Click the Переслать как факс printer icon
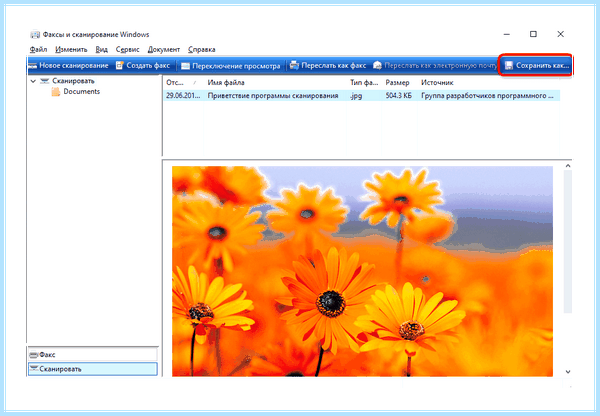The height and width of the screenshot is (416, 600). (294, 65)
